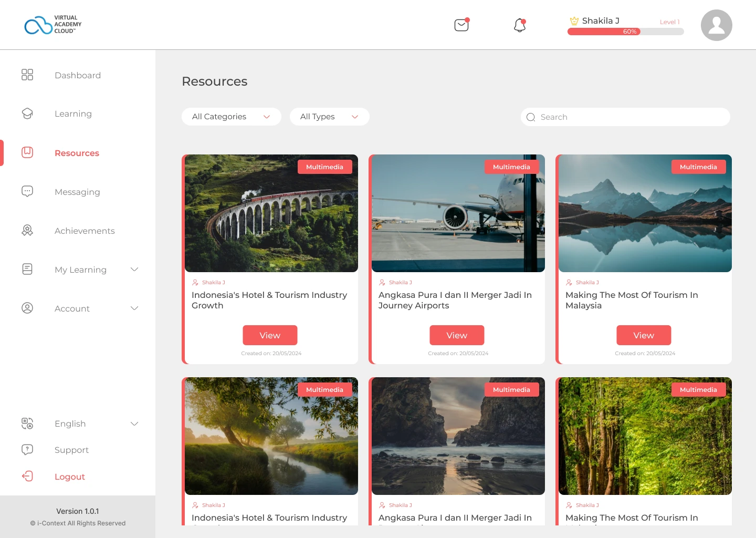This screenshot has height=538, width=756.
Task: Open the mail inbox icon in header
Action: point(461,25)
